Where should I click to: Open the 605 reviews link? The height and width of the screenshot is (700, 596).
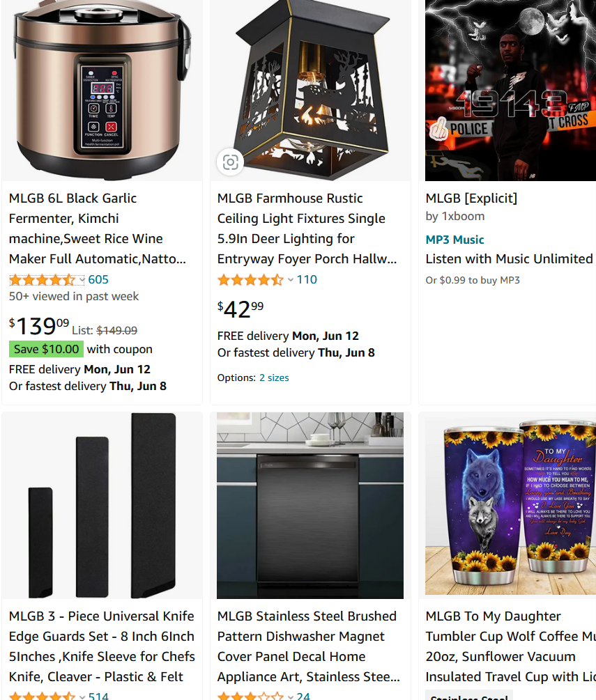click(x=98, y=279)
